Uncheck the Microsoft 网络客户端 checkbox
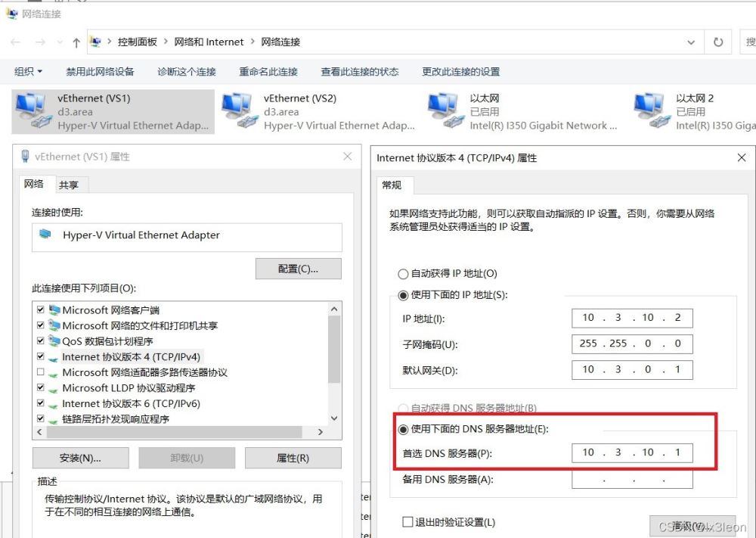 point(41,309)
